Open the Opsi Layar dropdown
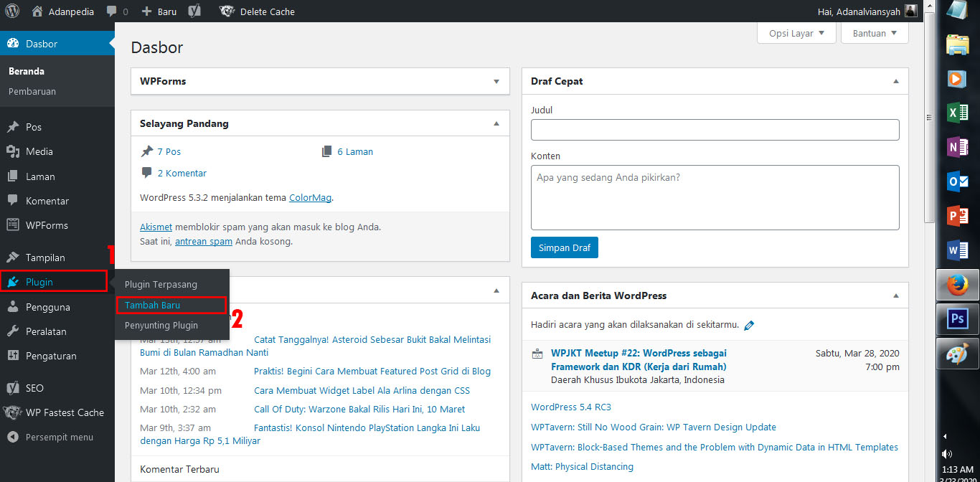This screenshot has height=482, width=980. click(x=796, y=33)
